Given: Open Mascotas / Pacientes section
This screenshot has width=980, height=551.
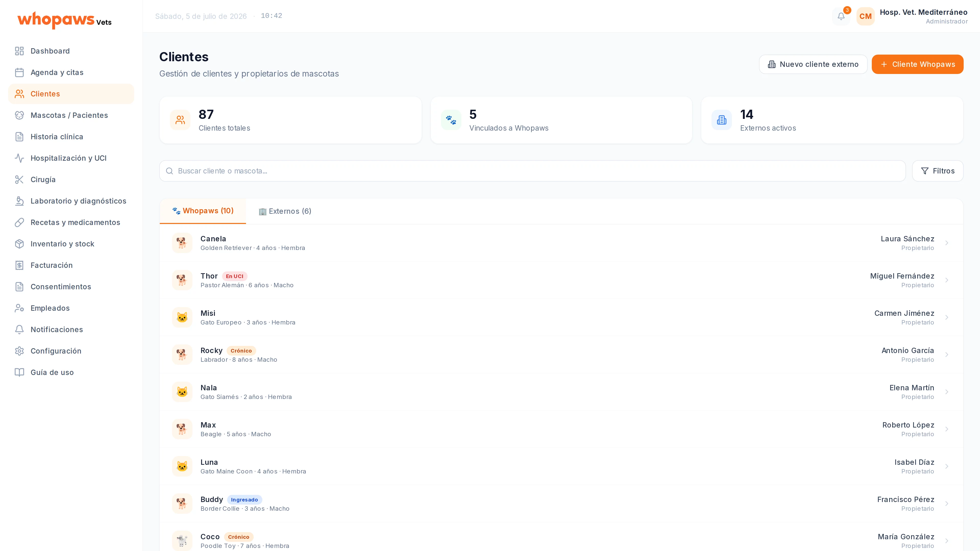Looking at the screenshot, I should tap(71, 115).
